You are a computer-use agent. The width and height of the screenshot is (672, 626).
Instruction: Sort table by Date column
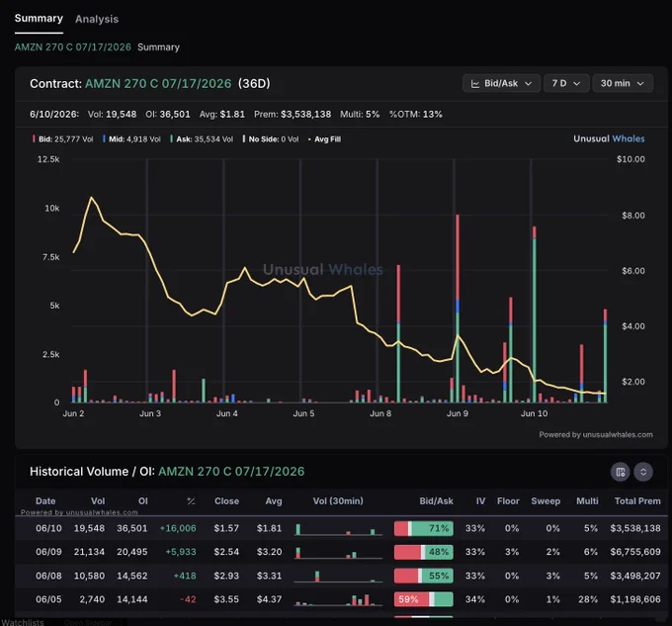[x=45, y=500]
